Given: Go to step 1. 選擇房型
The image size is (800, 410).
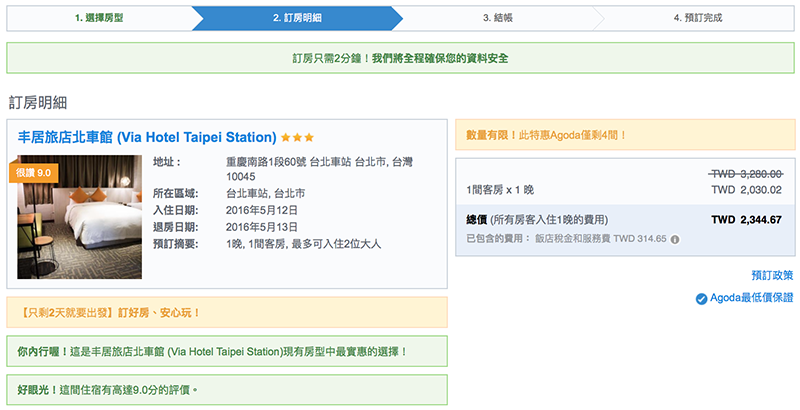Looking at the screenshot, I should pos(99,18).
